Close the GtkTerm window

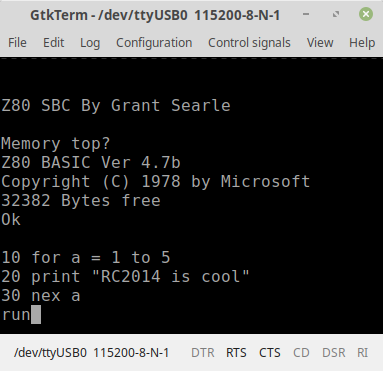(366, 14)
